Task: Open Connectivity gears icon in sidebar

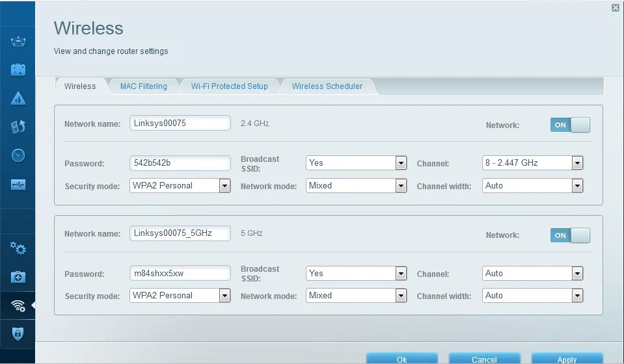Action: click(18, 248)
